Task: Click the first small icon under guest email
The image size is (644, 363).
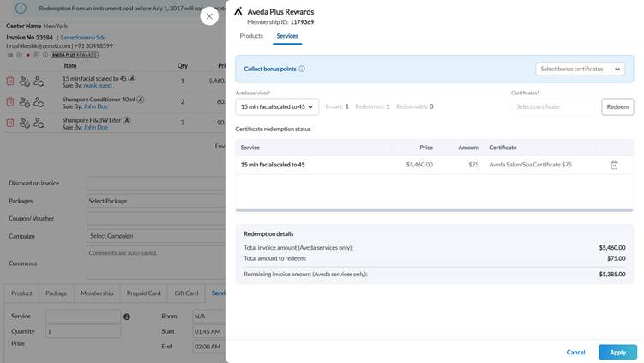Action: pos(10,55)
